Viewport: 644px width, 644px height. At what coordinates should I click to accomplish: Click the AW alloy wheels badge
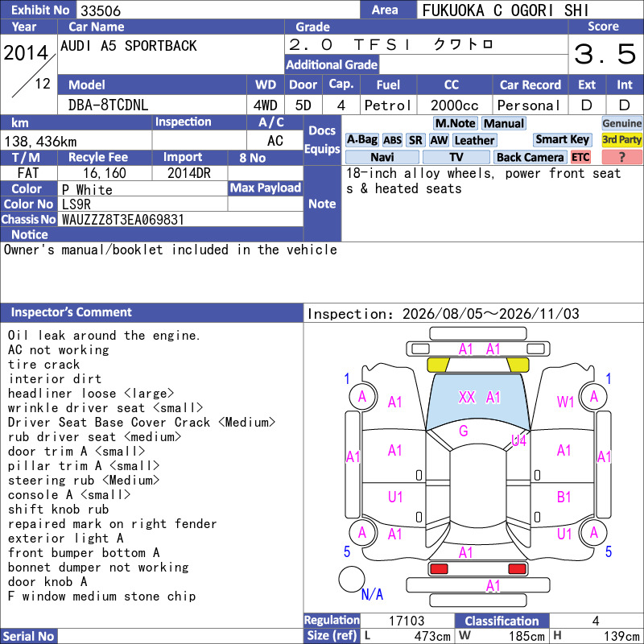tap(439, 140)
